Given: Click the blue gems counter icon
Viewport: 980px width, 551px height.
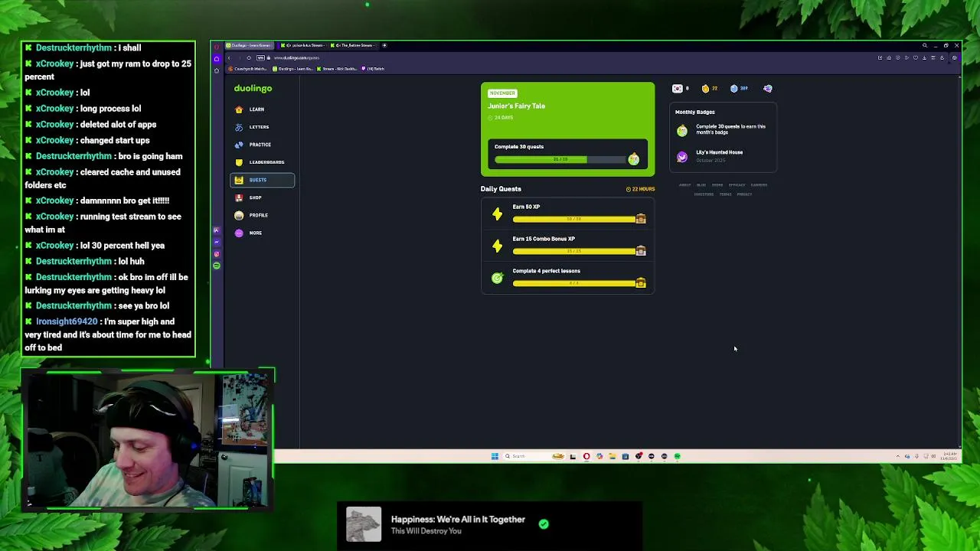Looking at the screenshot, I should [x=733, y=89].
